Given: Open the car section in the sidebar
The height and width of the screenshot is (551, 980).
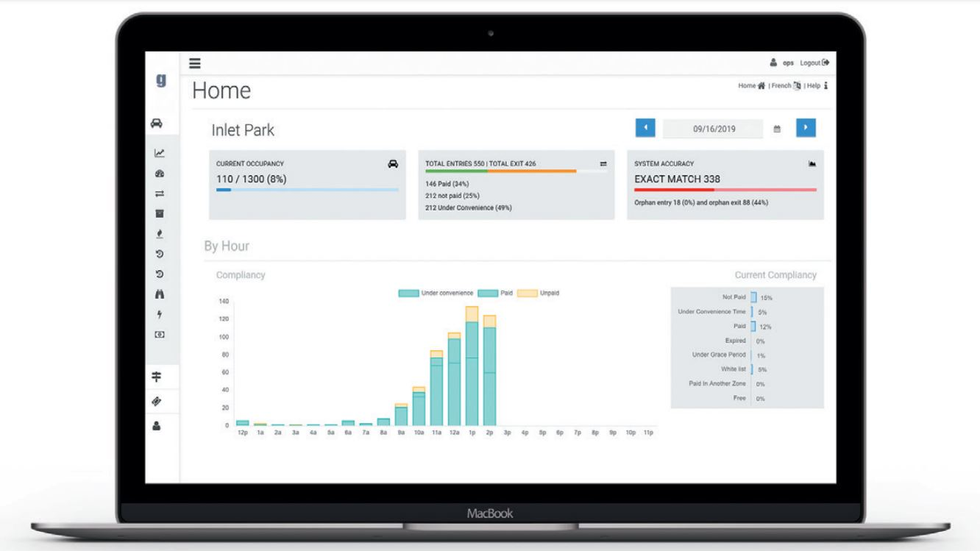Looking at the screenshot, I should 157,124.
